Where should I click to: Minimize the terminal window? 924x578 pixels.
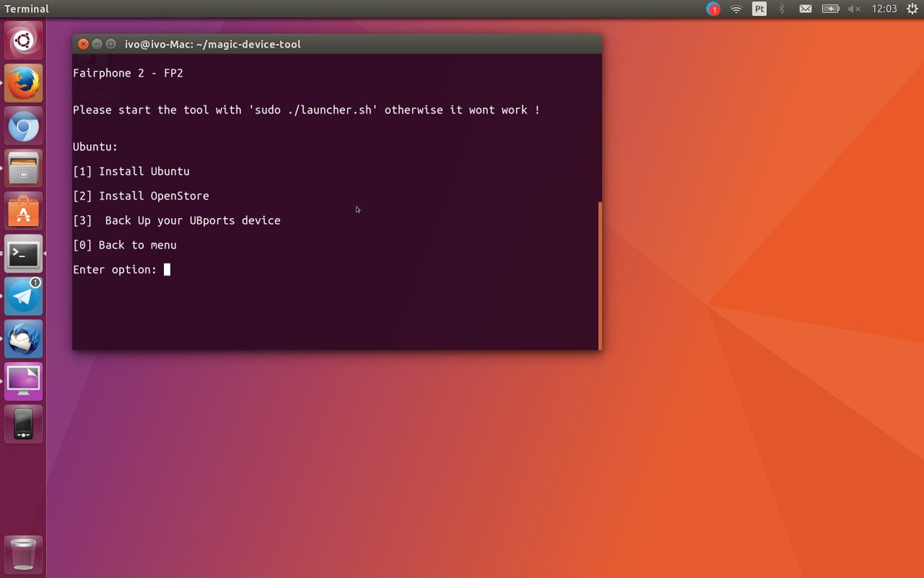(x=97, y=44)
